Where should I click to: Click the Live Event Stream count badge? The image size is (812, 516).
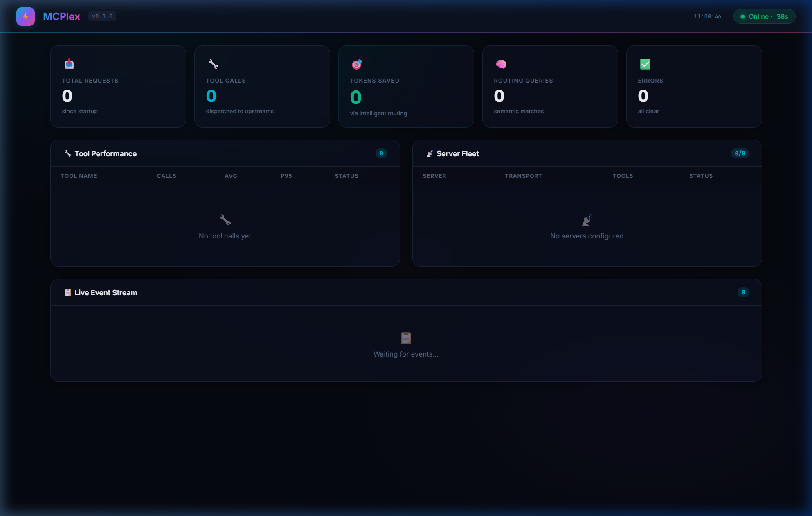pyautogui.click(x=743, y=292)
